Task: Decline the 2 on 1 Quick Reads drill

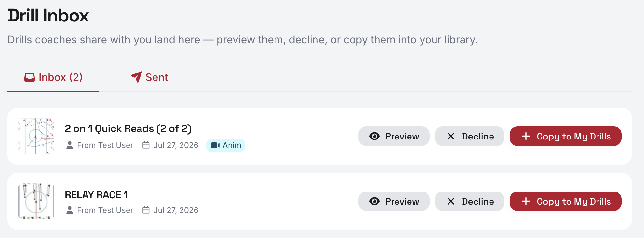Action: pos(470,136)
